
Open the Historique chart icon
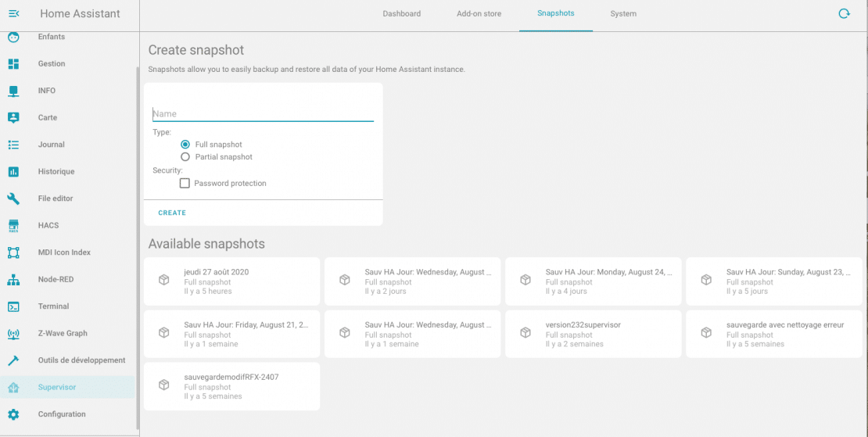pos(13,171)
